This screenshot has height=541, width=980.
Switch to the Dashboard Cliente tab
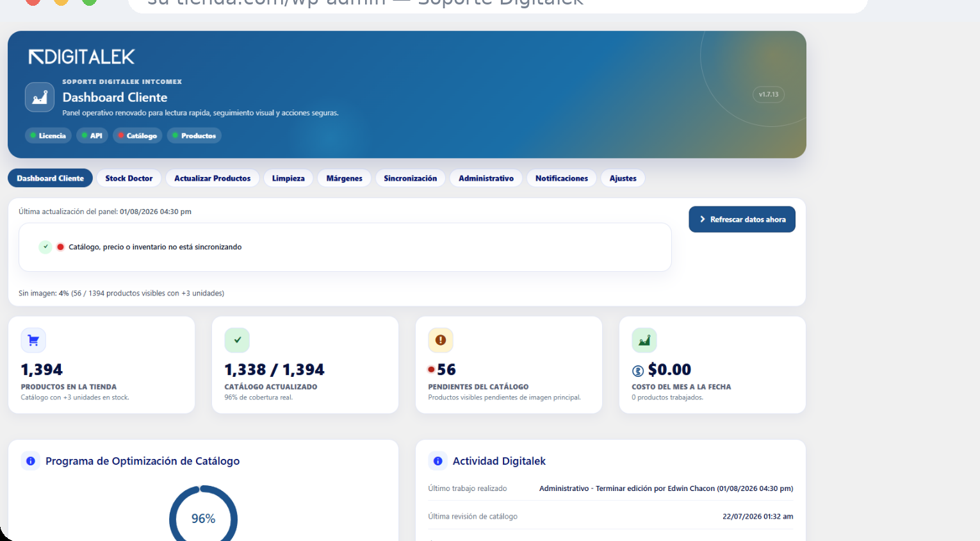tap(50, 178)
